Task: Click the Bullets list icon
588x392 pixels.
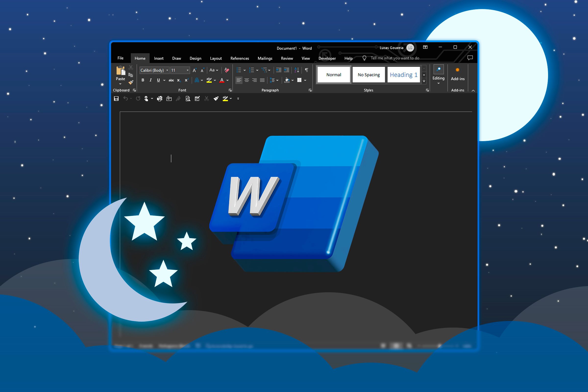Action: (239, 70)
